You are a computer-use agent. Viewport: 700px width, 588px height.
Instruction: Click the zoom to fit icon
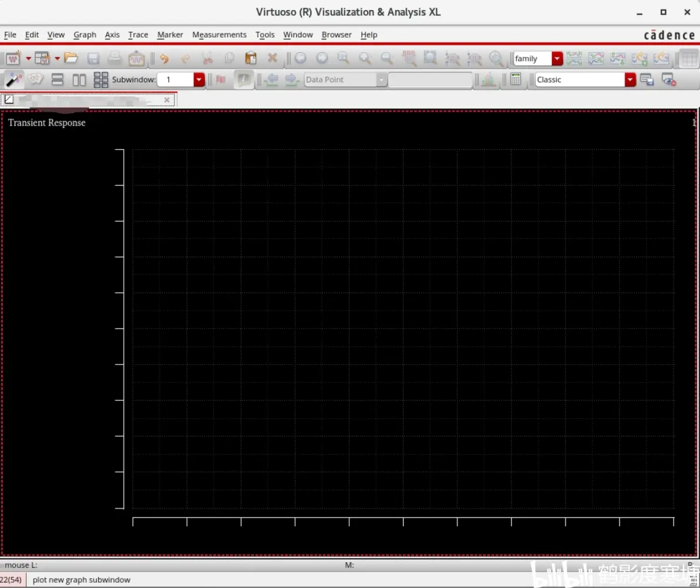point(344,58)
